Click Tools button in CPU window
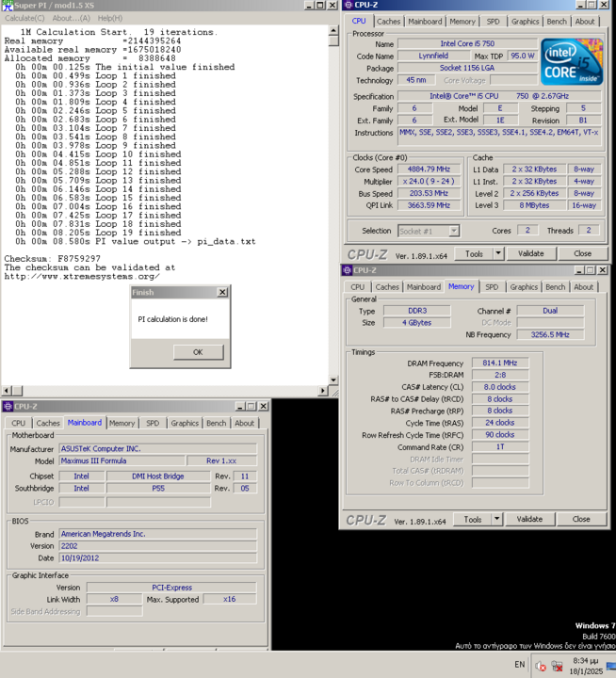The width and height of the screenshot is (616, 678). [x=474, y=254]
